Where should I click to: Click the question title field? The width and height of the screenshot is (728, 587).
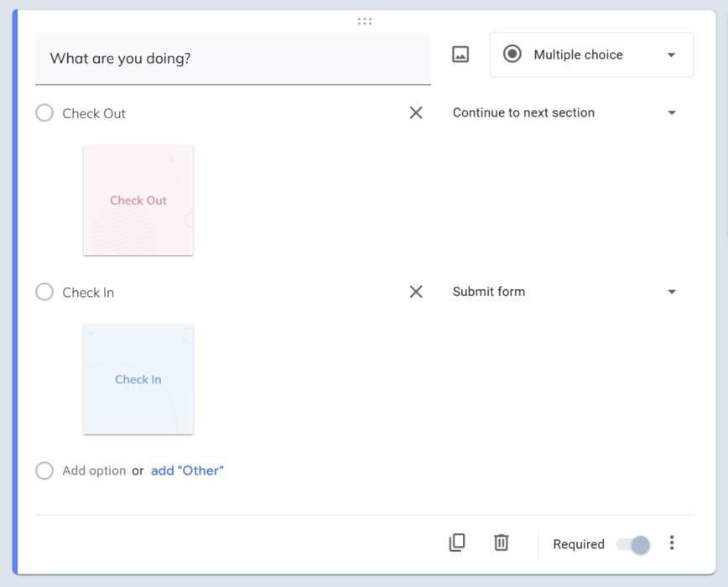[x=233, y=60]
